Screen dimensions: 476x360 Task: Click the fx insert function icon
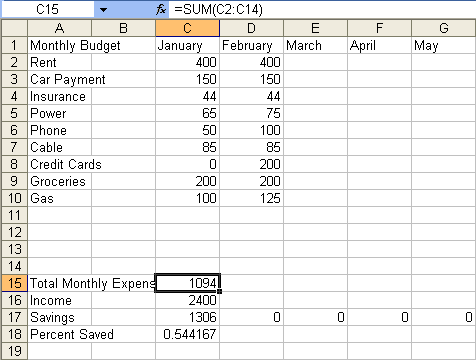161,9
